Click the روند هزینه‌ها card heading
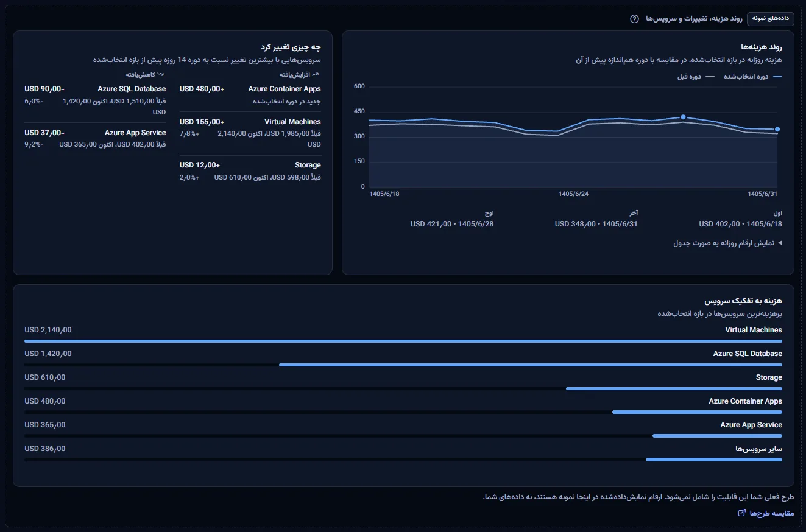This screenshot has height=532, width=806. pyautogui.click(x=762, y=47)
